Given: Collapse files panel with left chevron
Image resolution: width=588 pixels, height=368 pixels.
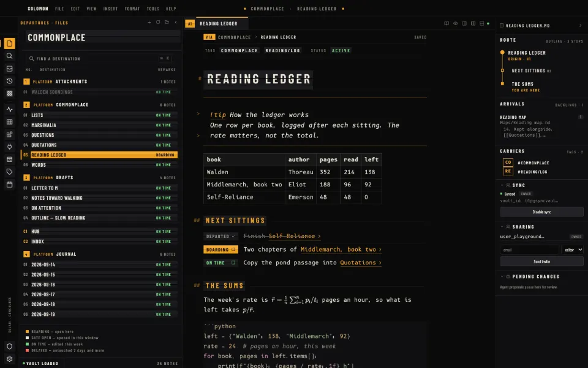Looking at the screenshot, I should click(176, 23).
